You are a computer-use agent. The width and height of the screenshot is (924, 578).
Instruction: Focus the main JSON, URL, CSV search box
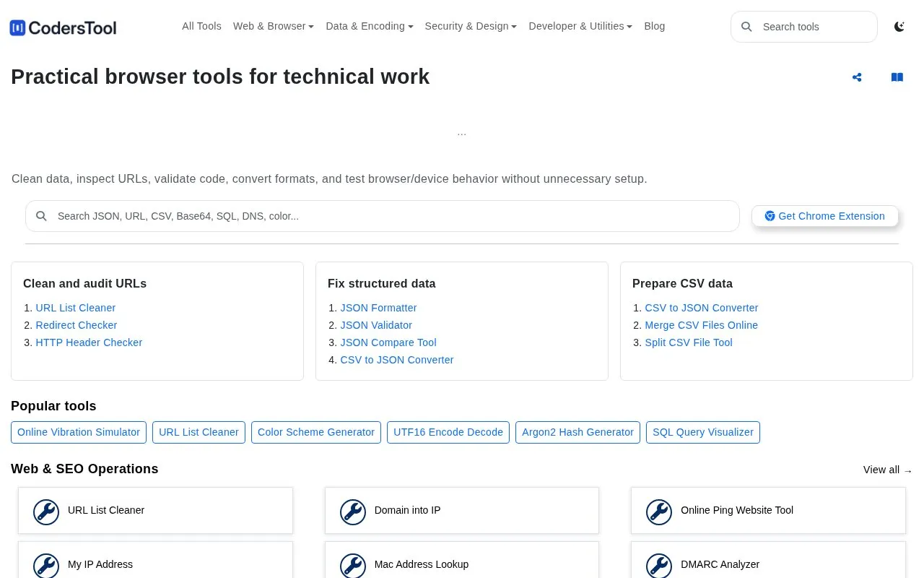(383, 216)
